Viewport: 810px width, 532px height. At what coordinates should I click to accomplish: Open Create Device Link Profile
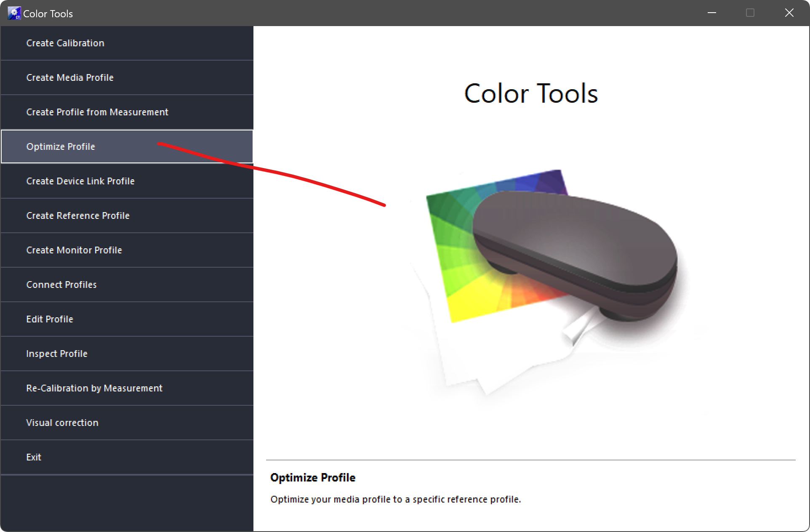(x=80, y=181)
